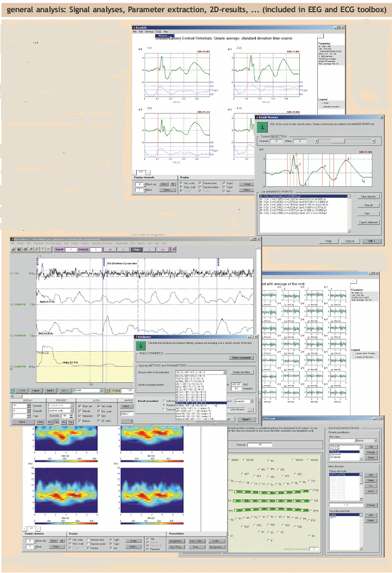Click left arrow of Result Measure channel slider
Screen dimensions: 392x573
point(317,141)
